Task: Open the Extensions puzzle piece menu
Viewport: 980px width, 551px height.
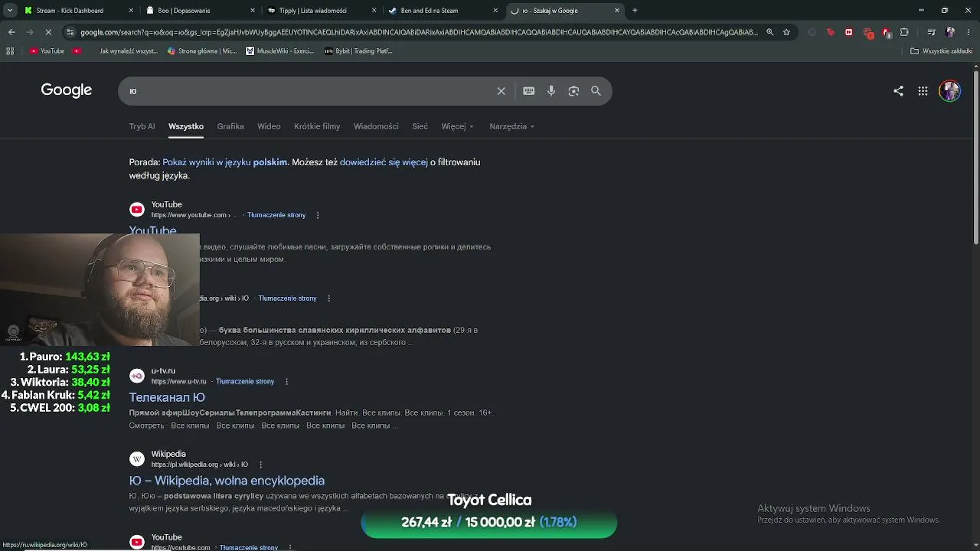Action: click(x=904, y=32)
